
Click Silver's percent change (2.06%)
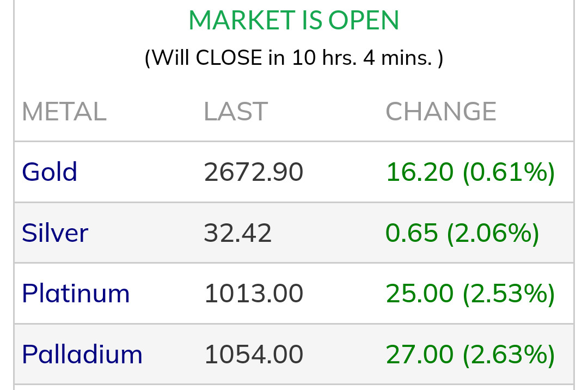(x=493, y=233)
